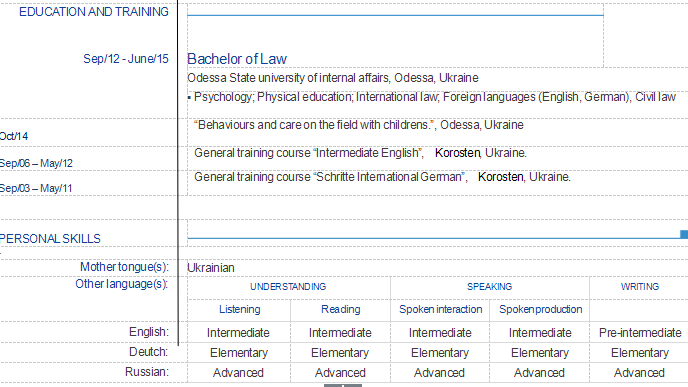The image size is (688, 387).
Task: Click the word Ukrainian under mother tongue
Action: coord(211,268)
